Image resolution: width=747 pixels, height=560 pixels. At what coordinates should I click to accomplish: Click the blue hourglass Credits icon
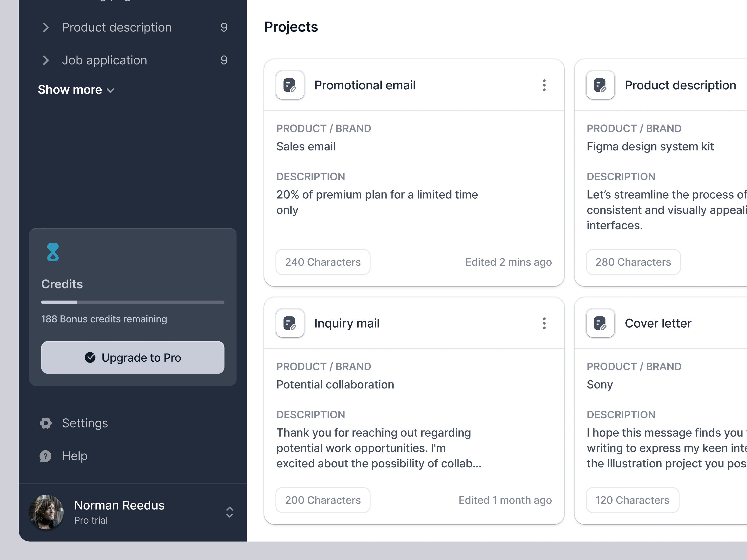tap(53, 252)
